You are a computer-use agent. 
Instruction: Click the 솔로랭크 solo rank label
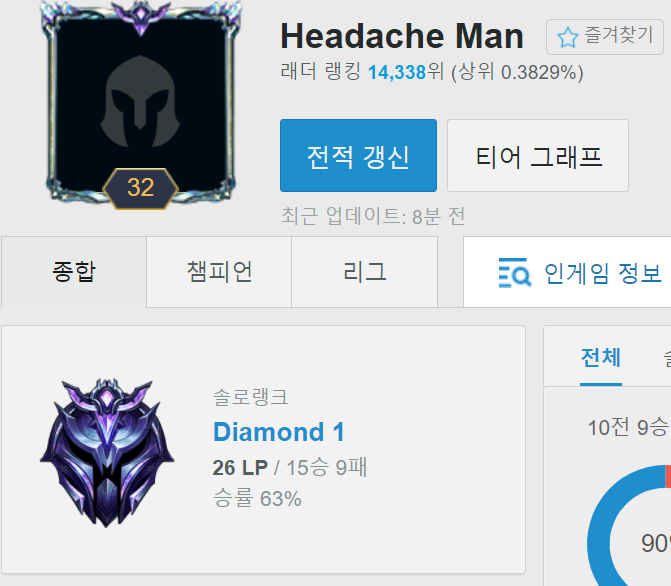[x=251, y=397]
